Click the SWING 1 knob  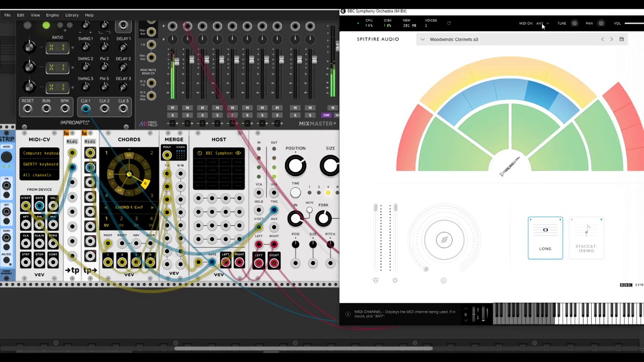(86, 47)
